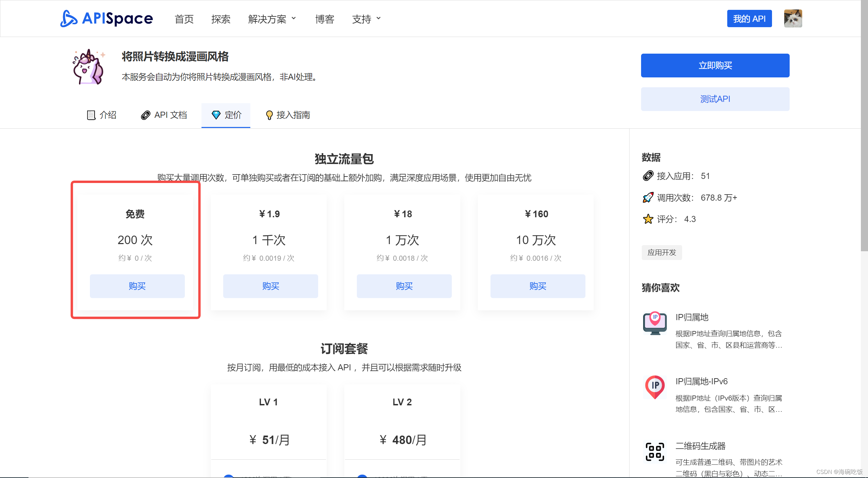Click the link icon next to API 文档
This screenshot has height=478, width=868.
coord(146,115)
